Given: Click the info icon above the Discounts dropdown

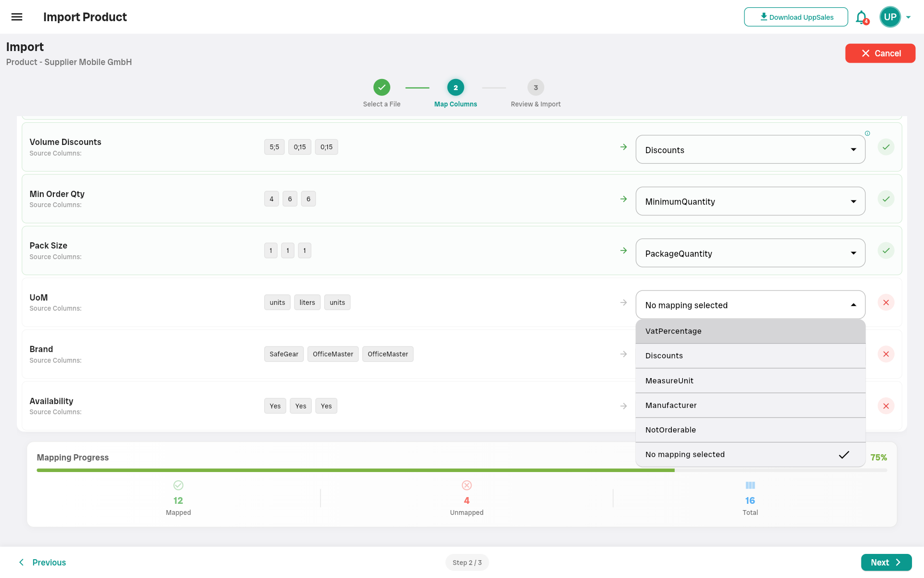Looking at the screenshot, I should pos(868,133).
